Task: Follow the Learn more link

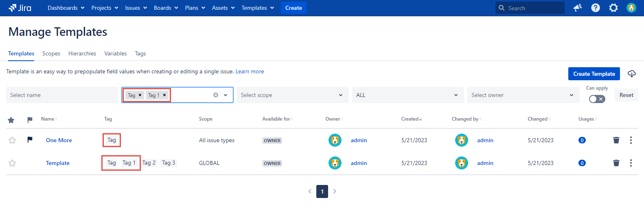Action: click(x=250, y=71)
